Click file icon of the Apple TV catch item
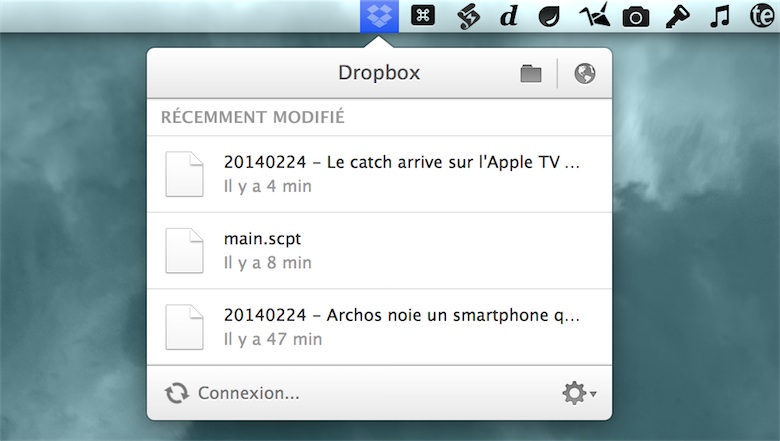This screenshot has height=441, width=780. (185, 174)
